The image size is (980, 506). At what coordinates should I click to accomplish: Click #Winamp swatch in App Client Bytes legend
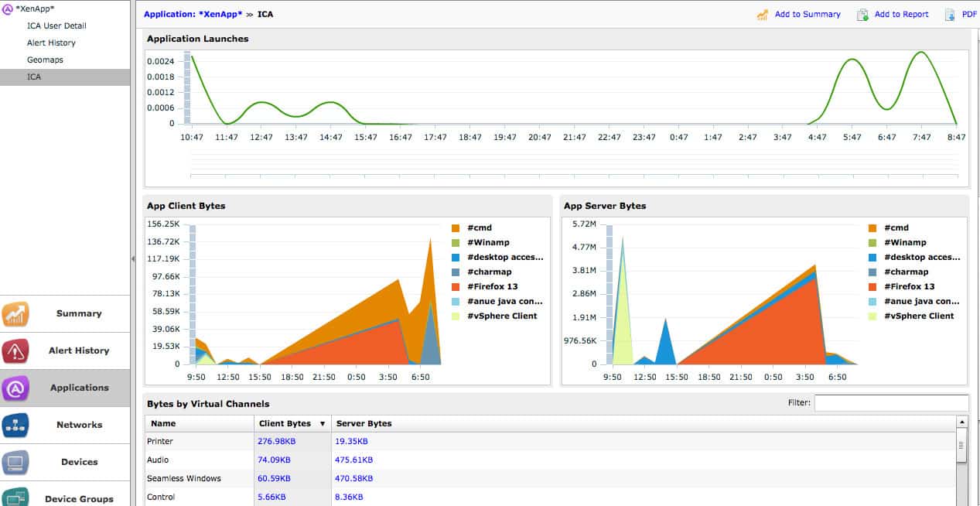tap(456, 242)
